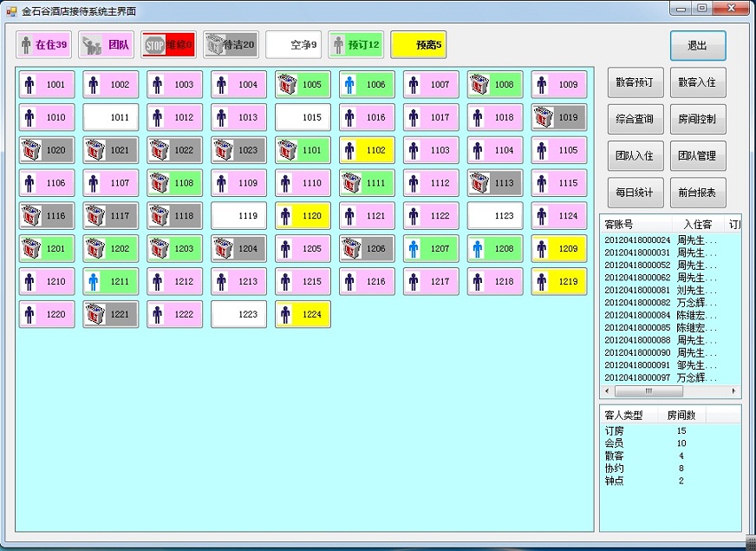Select vacant clean room 1011
Viewport: 756px width, 551px height.
[x=111, y=117]
